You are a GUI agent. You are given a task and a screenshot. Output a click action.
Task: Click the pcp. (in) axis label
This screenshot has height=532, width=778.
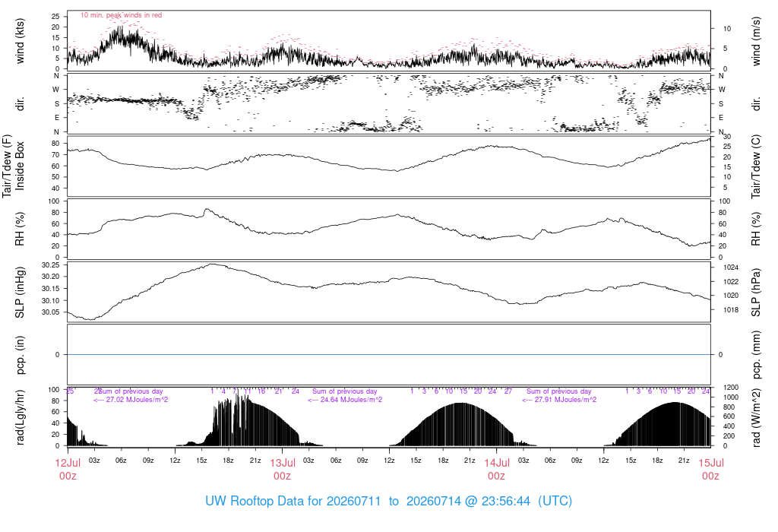pos(20,354)
